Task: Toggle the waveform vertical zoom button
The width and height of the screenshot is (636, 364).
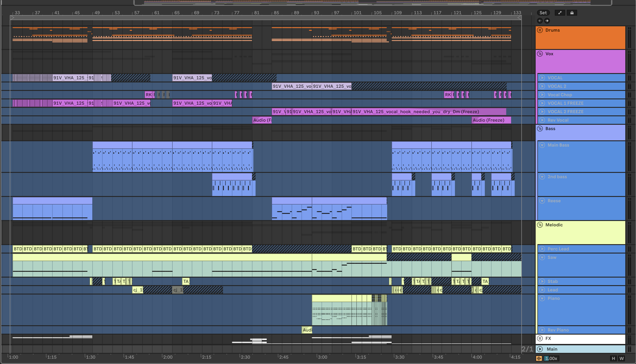Action: coord(539,358)
